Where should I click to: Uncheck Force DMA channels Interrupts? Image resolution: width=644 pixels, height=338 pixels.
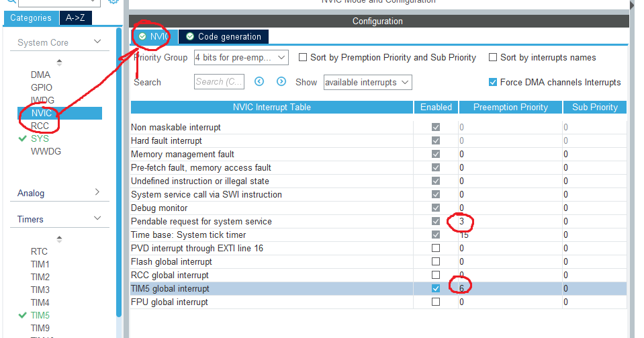(x=494, y=82)
